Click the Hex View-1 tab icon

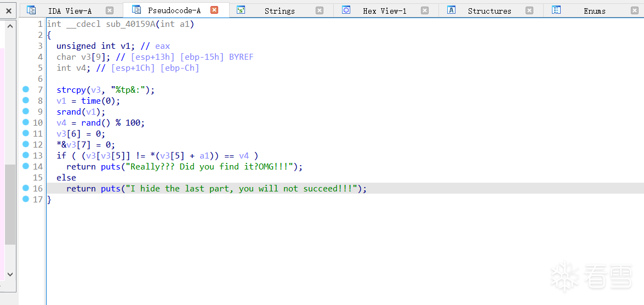coord(346,10)
